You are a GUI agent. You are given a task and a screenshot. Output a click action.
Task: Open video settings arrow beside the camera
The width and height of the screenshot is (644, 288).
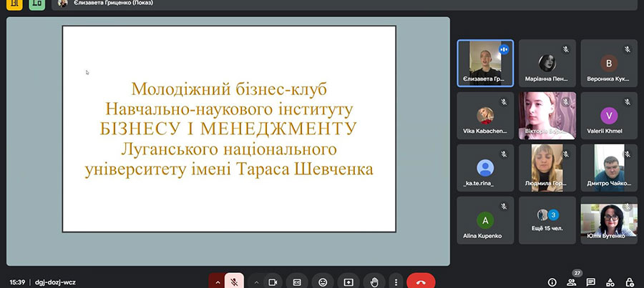[x=256, y=282]
